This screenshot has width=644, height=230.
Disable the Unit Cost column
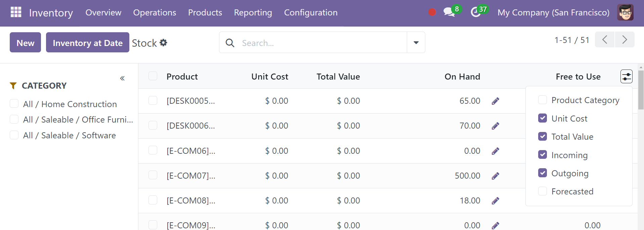click(543, 118)
